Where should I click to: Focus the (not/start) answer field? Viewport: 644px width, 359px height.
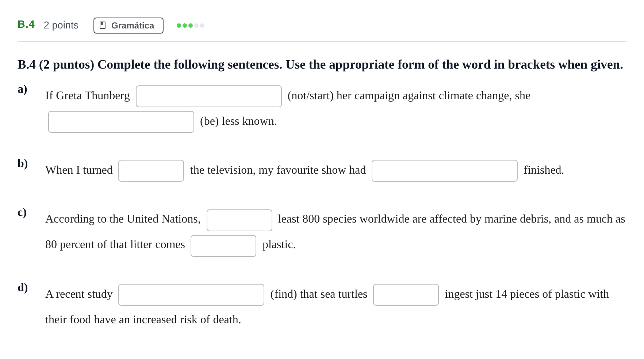click(x=209, y=96)
